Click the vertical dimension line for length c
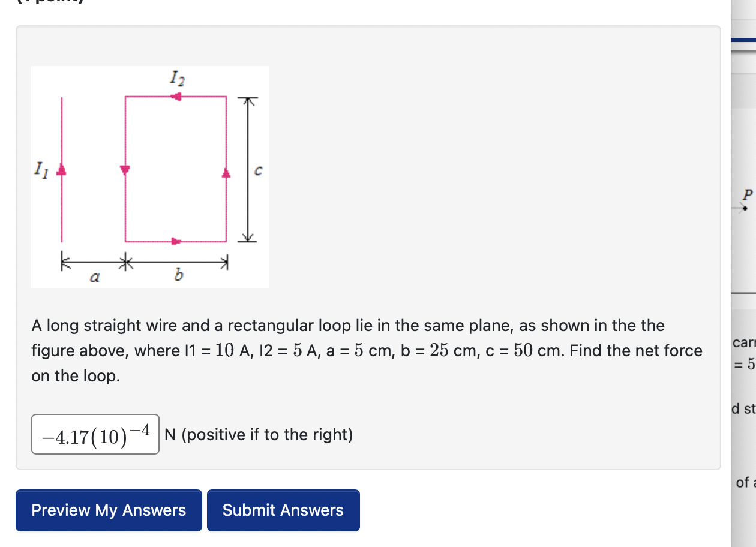The height and width of the screenshot is (547, 756). 248,169
